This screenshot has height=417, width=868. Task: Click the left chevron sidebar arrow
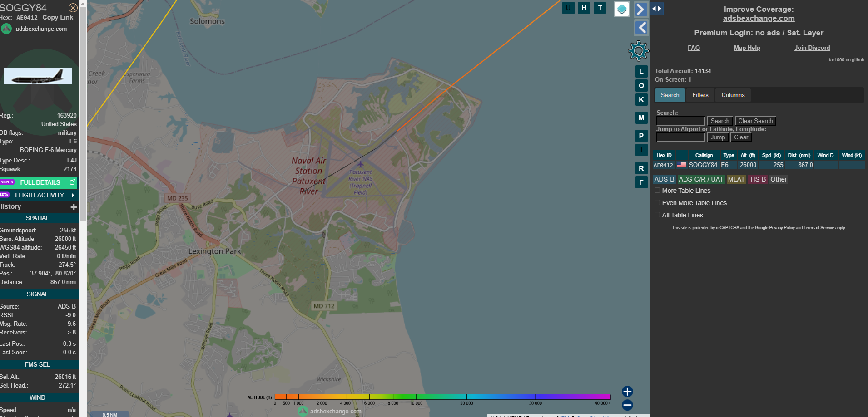[x=641, y=28]
